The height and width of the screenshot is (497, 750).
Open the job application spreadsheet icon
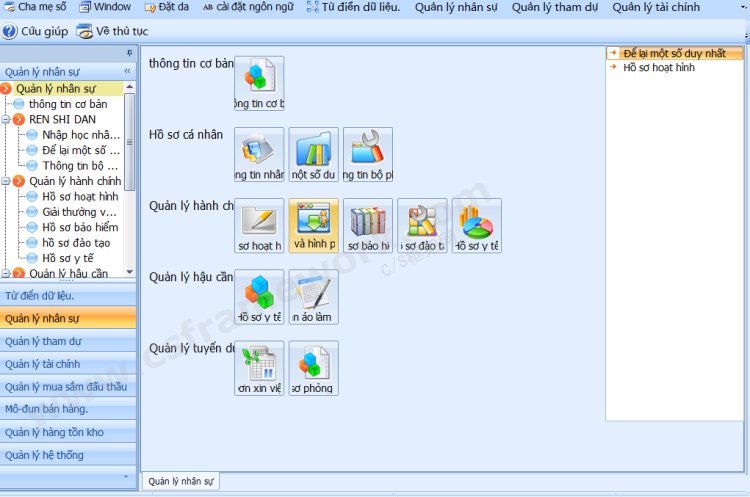click(x=259, y=367)
